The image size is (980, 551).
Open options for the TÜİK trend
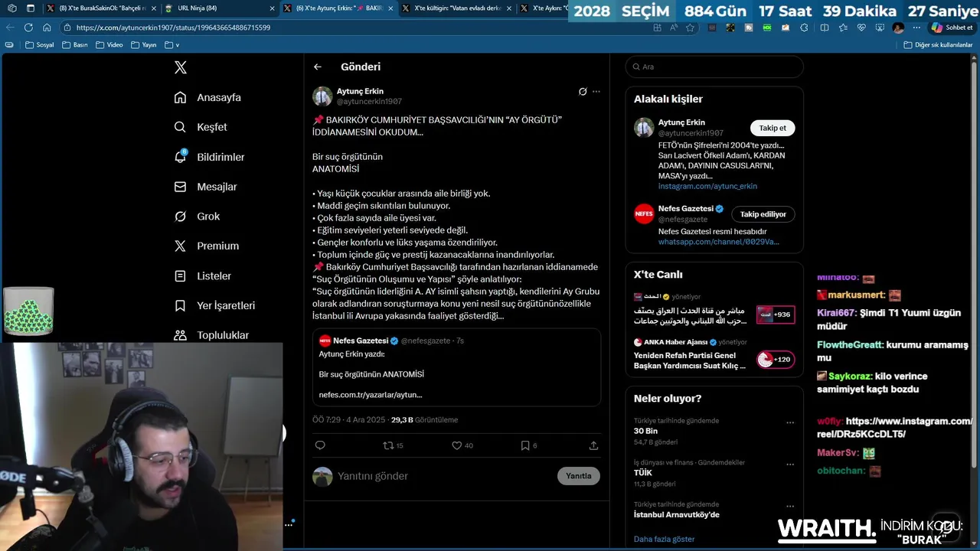[x=790, y=465]
